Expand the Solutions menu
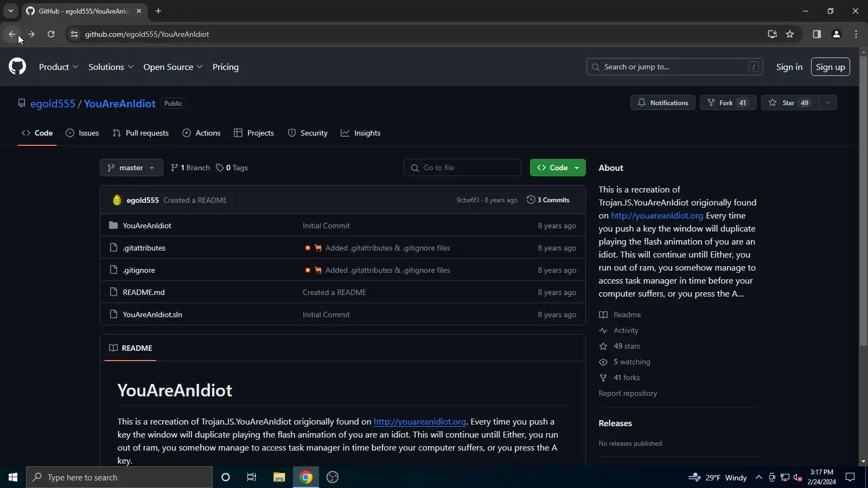This screenshot has width=868, height=488. (111, 67)
